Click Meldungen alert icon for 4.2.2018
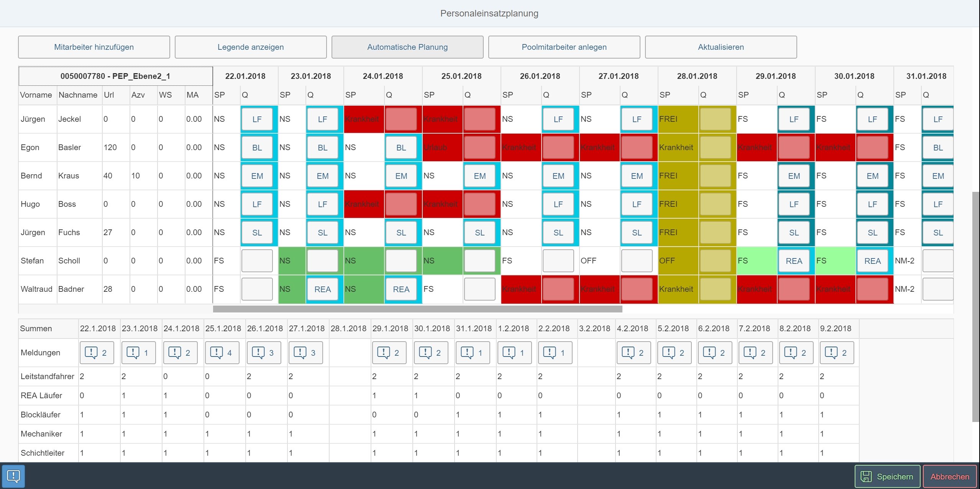Image resolution: width=980 pixels, height=489 pixels. point(629,353)
